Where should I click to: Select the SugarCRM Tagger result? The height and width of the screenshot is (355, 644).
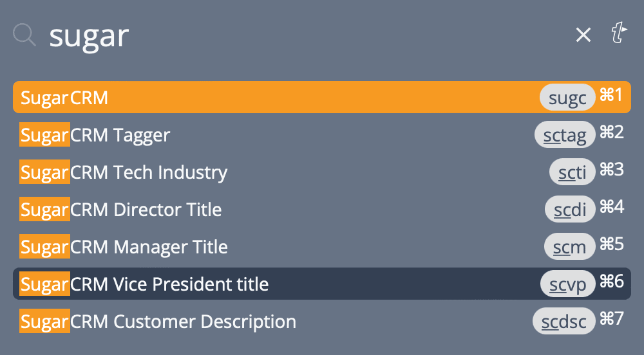click(x=322, y=135)
